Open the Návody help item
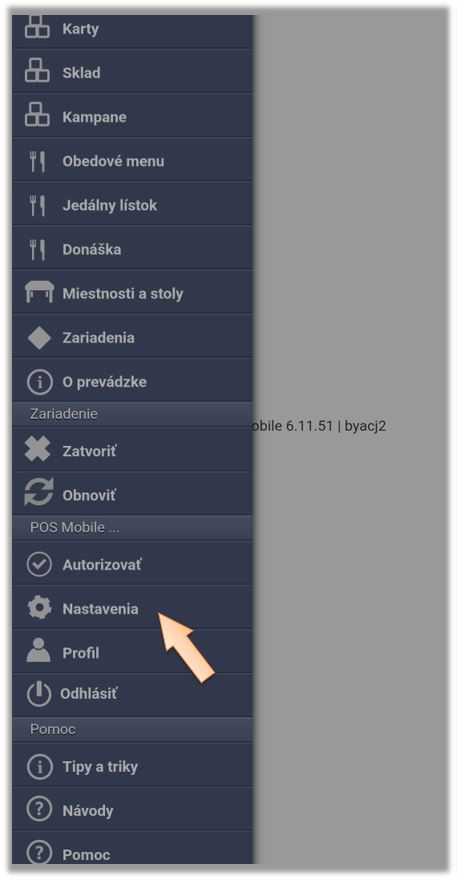The image size is (457, 882). (x=132, y=810)
